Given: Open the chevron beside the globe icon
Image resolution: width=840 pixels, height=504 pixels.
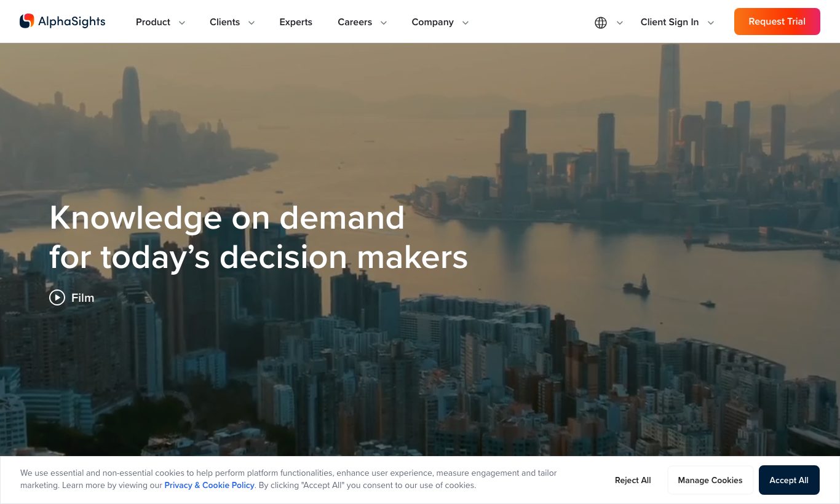Looking at the screenshot, I should [620, 23].
